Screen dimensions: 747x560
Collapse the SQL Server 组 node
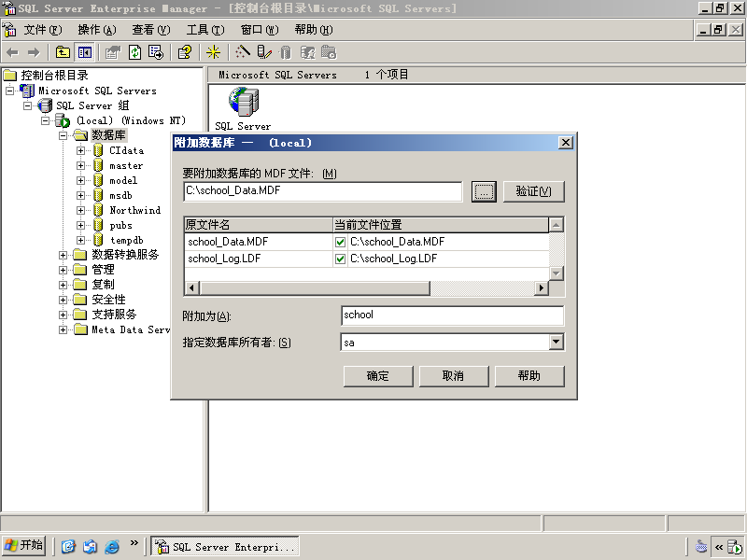tap(28, 105)
